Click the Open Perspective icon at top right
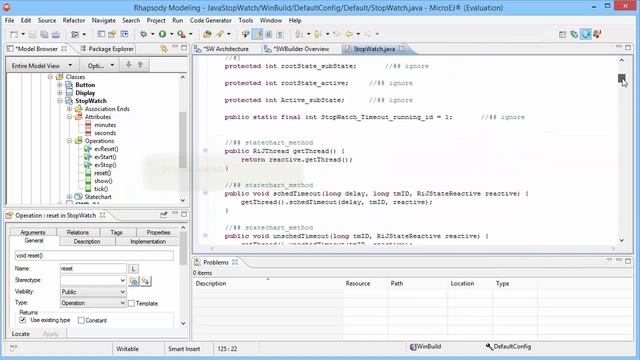This screenshot has width=640, height=360. tap(562, 34)
